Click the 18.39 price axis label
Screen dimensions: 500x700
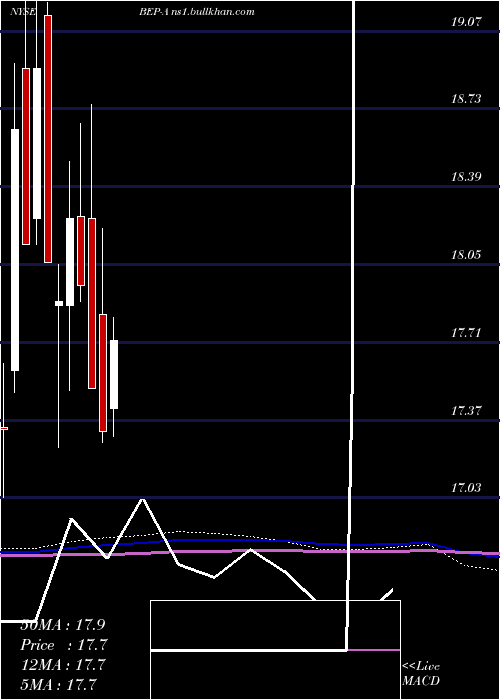click(466, 176)
